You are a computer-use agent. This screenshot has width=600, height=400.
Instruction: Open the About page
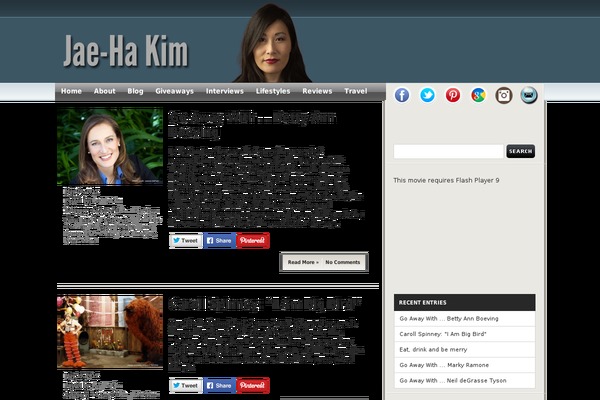click(x=104, y=91)
